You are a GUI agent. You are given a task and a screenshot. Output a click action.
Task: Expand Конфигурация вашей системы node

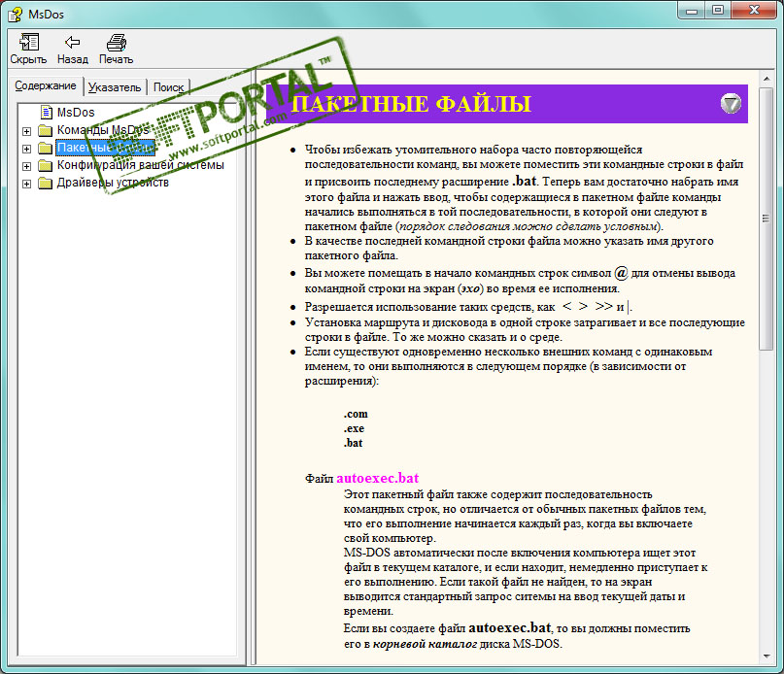(26, 166)
